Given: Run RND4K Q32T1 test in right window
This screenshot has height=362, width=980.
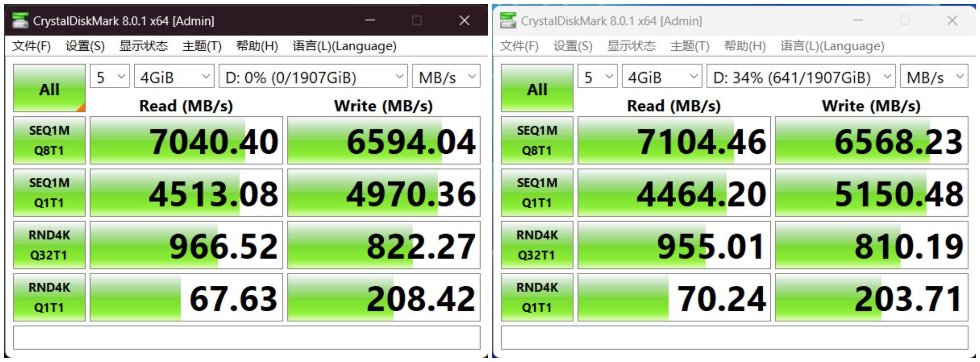Looking at the screenshot, I should 537,245.
